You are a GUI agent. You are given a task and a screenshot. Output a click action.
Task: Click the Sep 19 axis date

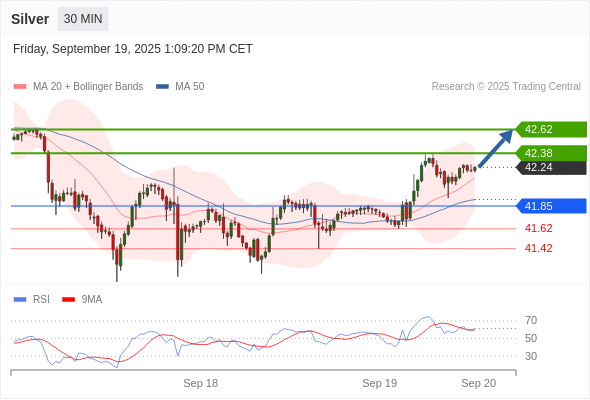click(x=380, y=383)
